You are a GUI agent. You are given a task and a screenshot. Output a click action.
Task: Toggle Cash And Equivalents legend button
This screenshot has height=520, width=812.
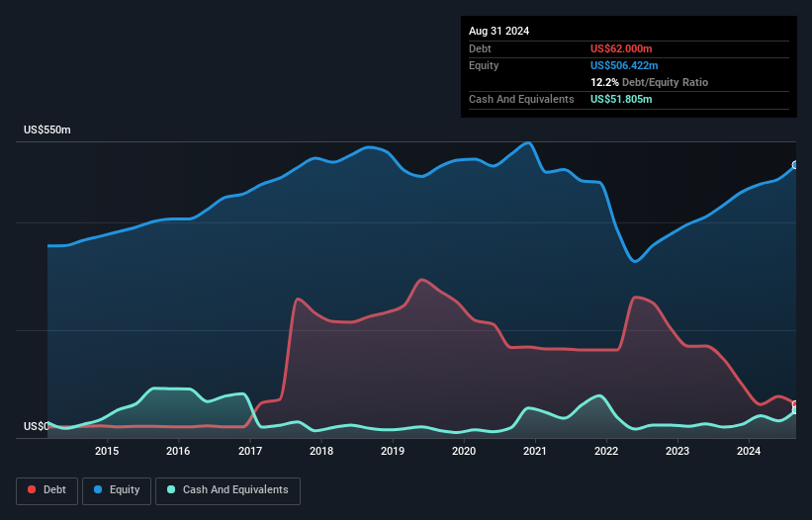(227, 489)
